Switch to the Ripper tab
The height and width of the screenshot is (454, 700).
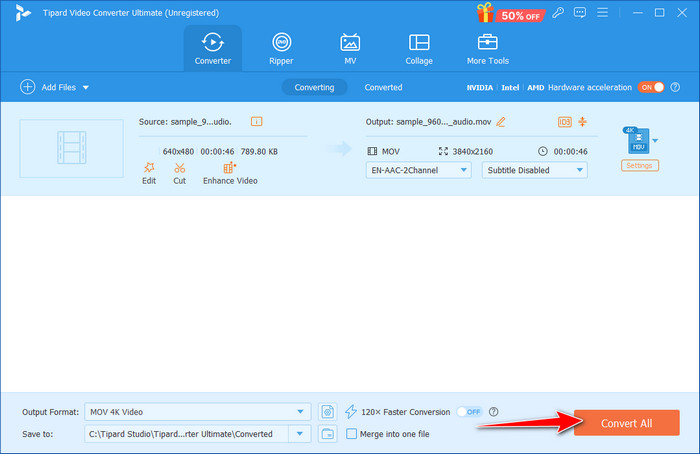(x=281, y=49)
